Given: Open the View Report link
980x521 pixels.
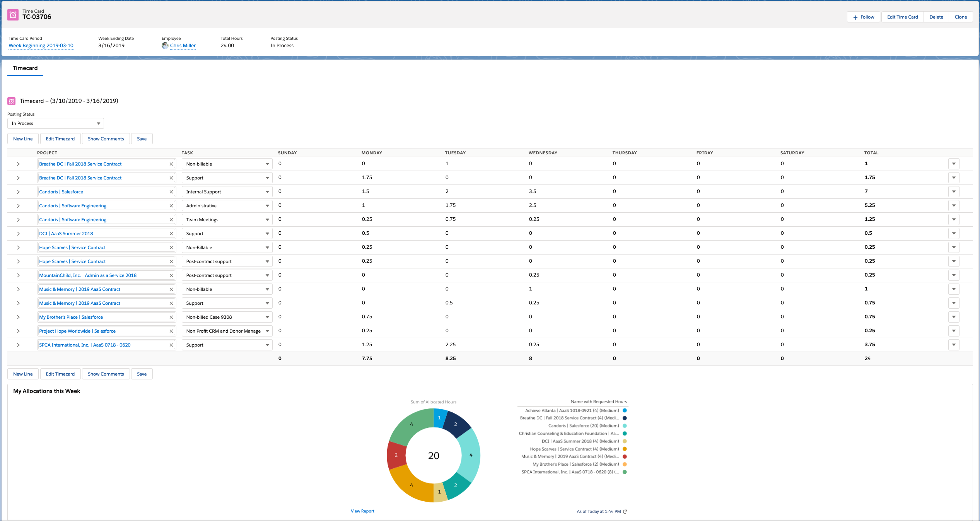Looking at the screenshot, I should [x=362, y=511].
